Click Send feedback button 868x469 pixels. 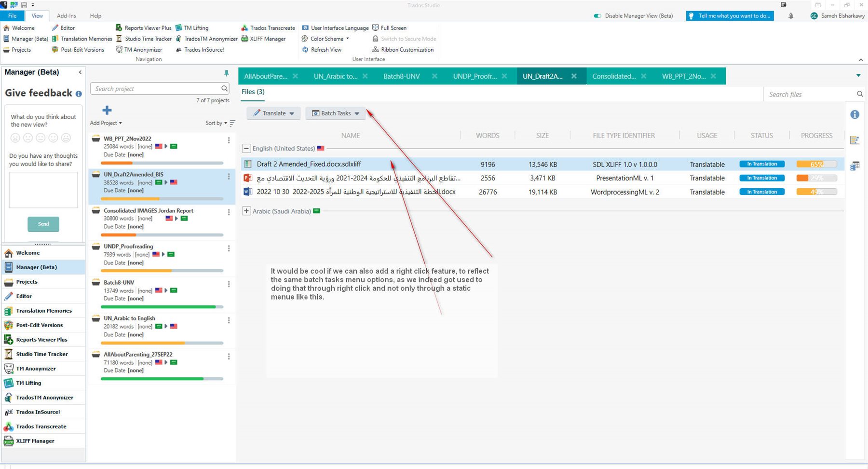pyautogui.click(x=43, y=224)
